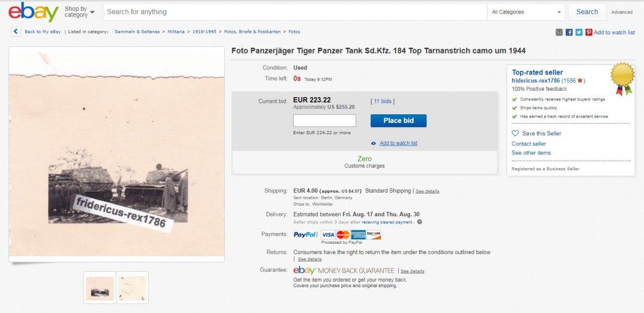Click the blue Search button
The height and width of the screenshot is (313, 644).
pos(587,12)
